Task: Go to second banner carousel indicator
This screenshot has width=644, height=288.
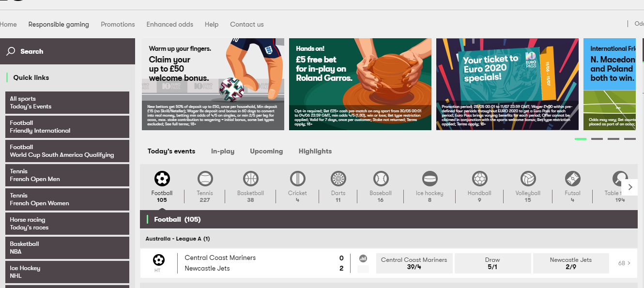Action: pyautogui.click(x=597, y=139)
